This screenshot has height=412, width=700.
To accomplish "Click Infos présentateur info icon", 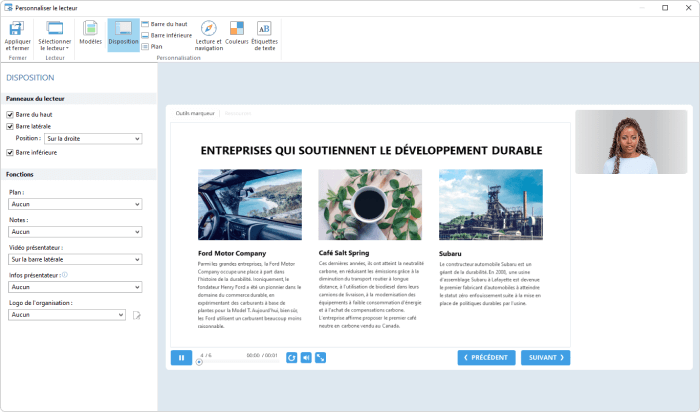I will pyautogui.click(x=65, y=275).
